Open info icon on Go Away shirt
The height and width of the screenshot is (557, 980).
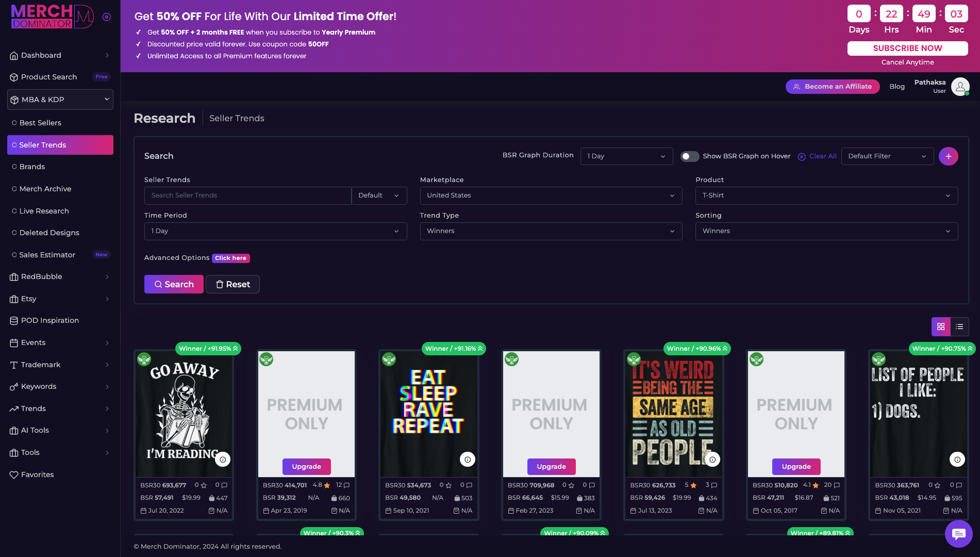[223, 460]
